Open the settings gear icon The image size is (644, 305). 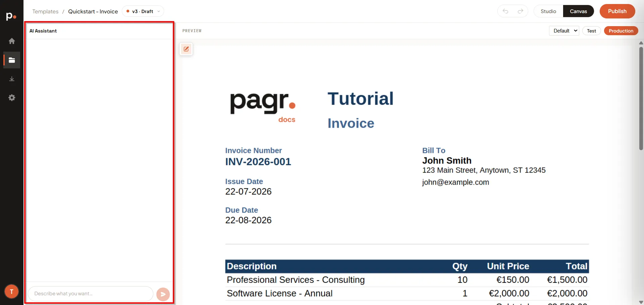click(12, 98)
